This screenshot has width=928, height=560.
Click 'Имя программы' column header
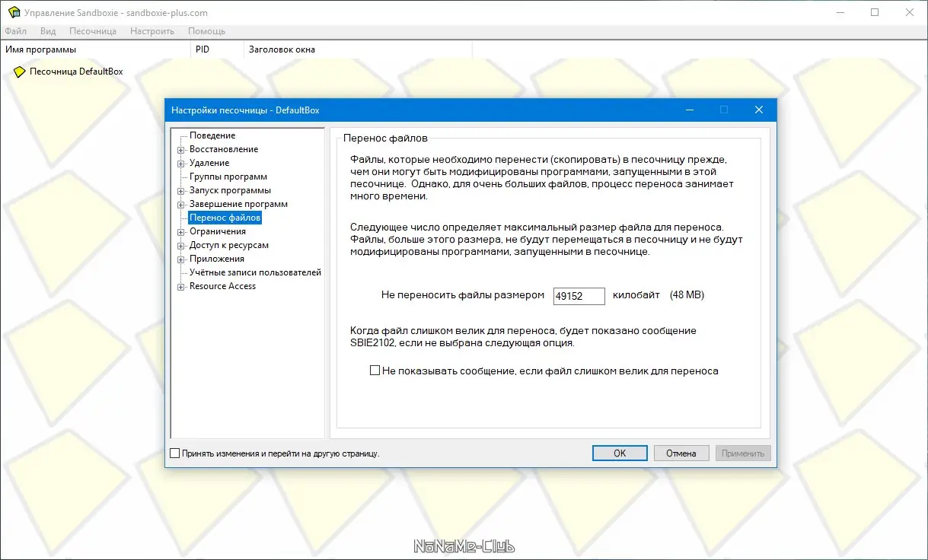94,49
